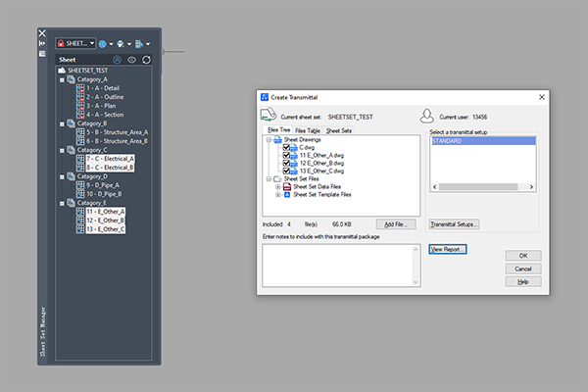Click the blue Sheet Set Template Files icon

[287, 195]
